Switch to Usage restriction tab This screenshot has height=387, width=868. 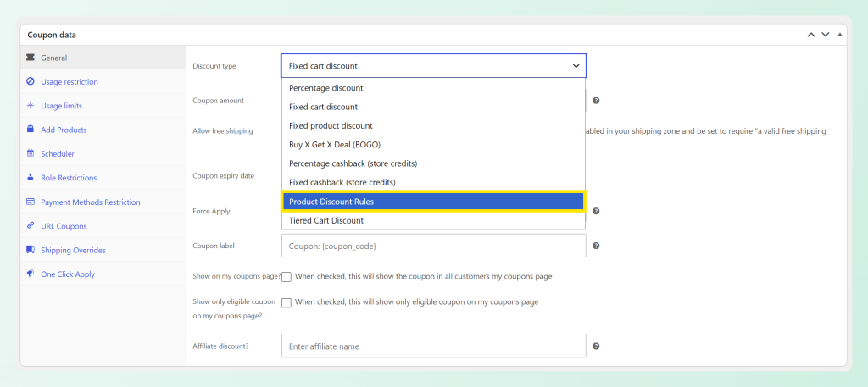tap(103, 82)
